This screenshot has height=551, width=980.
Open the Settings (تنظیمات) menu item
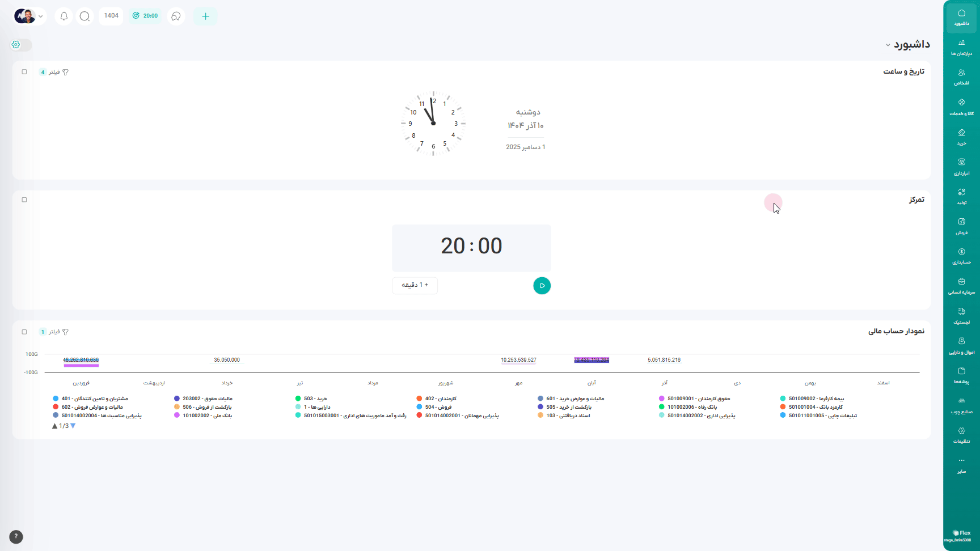pos(961,435)
